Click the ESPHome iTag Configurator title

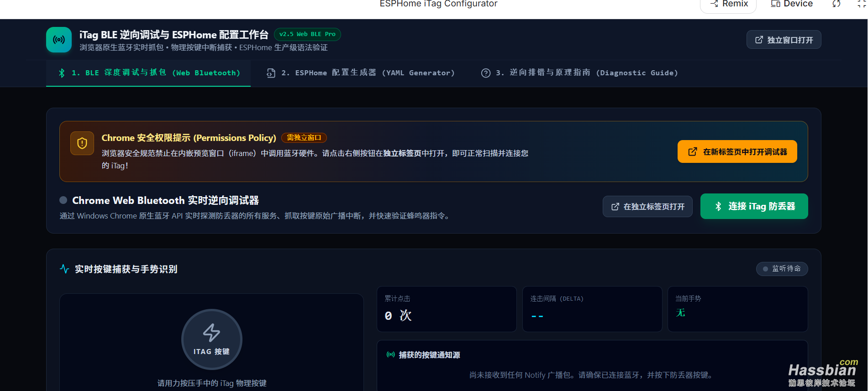[438, 4]
